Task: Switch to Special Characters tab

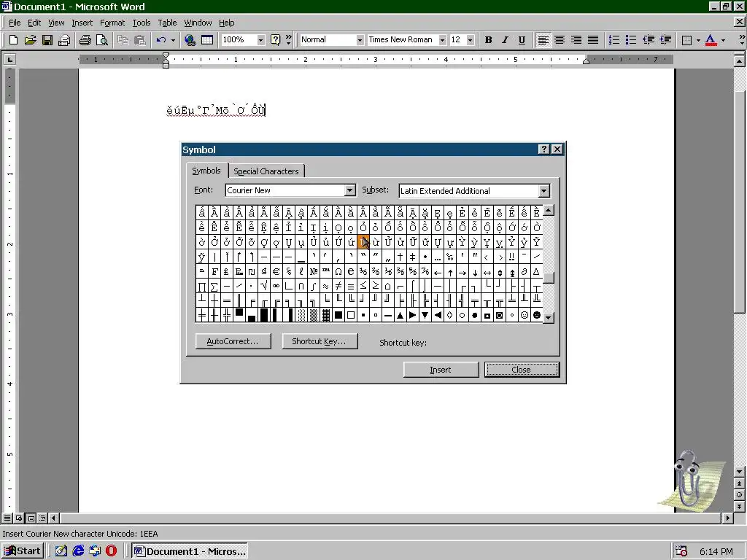Action: pyautogui.click(x=266, y=171)
